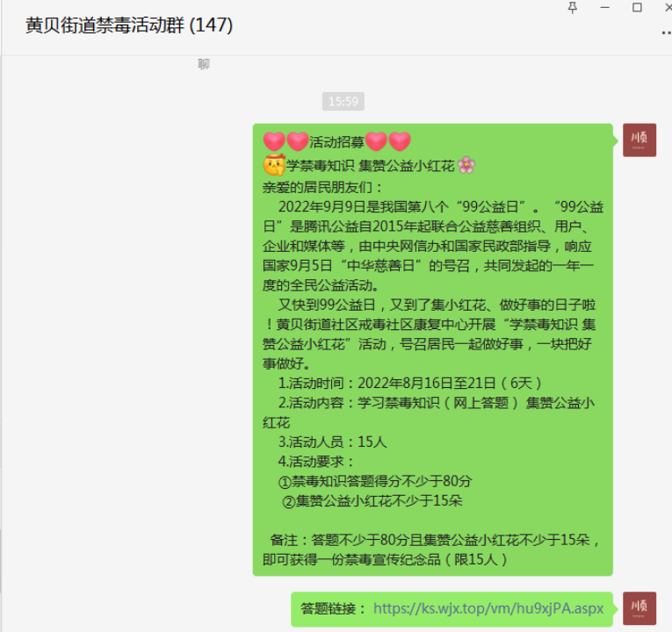Click the 备注 note paragraph

[431, 549]
